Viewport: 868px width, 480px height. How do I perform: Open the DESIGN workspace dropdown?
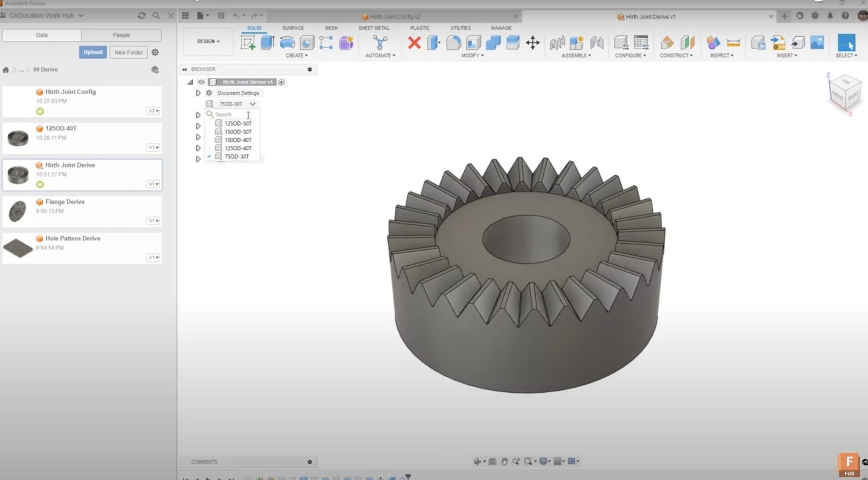pyautogui.click(x=208, y=41)
